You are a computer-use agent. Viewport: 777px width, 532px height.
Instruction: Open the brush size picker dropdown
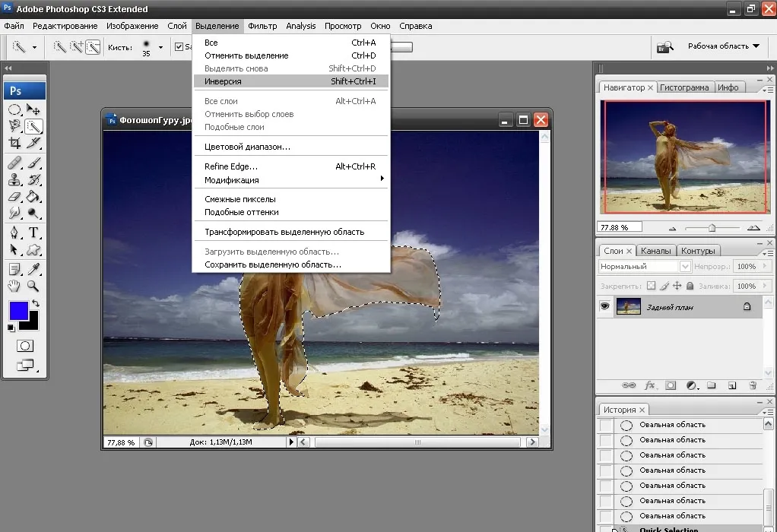point(160,48)
